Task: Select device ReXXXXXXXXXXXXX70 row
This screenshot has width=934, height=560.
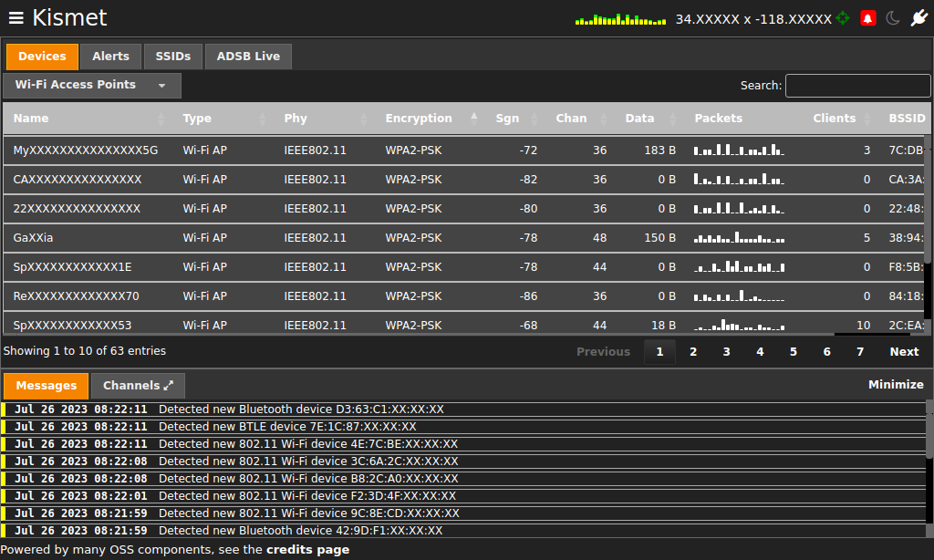Action: click(x=463, y=296)
